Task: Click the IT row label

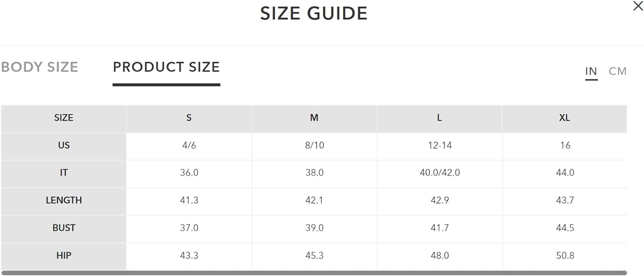Action: [x=64, y=173]
